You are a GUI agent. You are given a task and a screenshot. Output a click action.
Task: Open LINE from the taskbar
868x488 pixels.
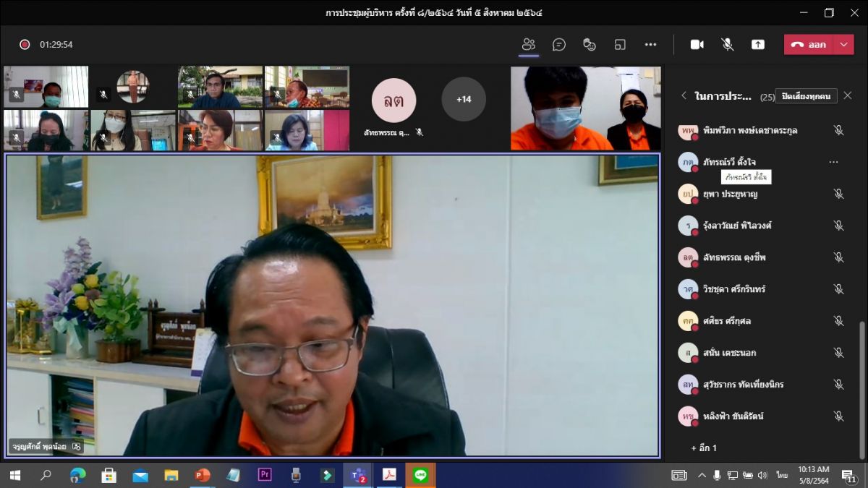coord(420,475)
